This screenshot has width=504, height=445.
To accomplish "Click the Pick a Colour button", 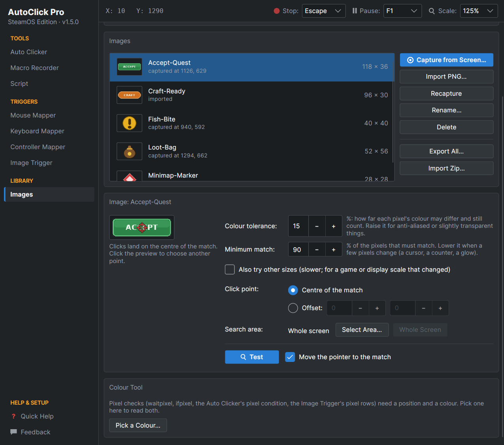I will (x=138, y=426).
